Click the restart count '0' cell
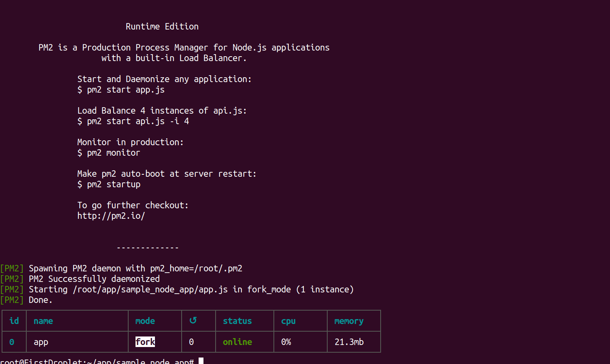 (191, 342)
